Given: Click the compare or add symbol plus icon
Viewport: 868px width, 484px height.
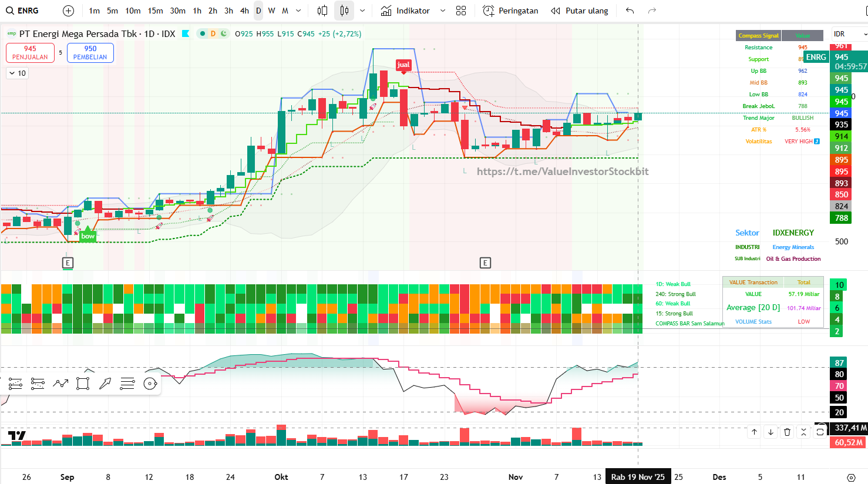Looking at the screenshot, I should pyautogui.click(x=68, y=11).
